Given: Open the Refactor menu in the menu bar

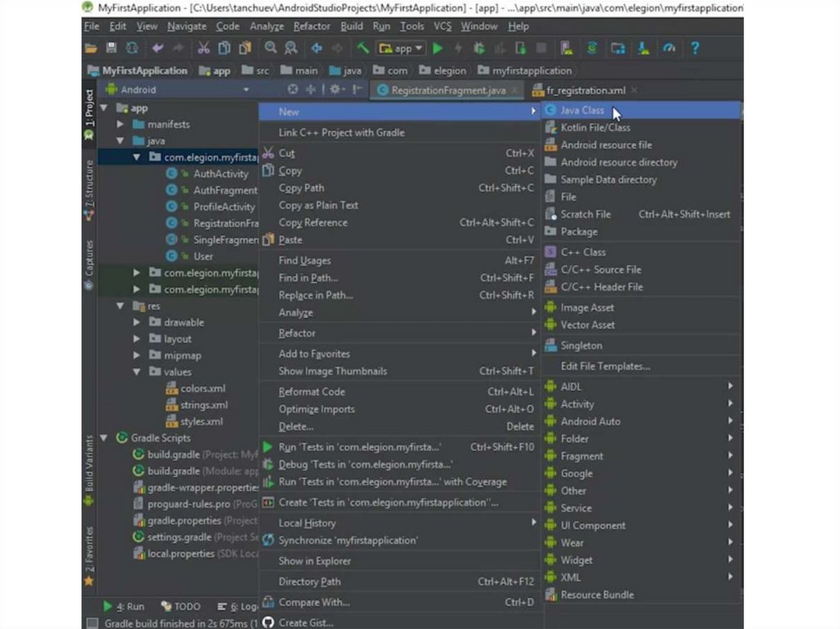Looking at the screenshot, I should pos(312,26).
